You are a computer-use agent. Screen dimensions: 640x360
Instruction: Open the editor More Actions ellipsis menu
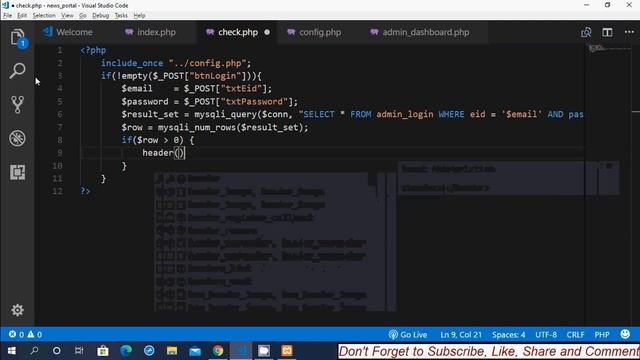point(629,32)
